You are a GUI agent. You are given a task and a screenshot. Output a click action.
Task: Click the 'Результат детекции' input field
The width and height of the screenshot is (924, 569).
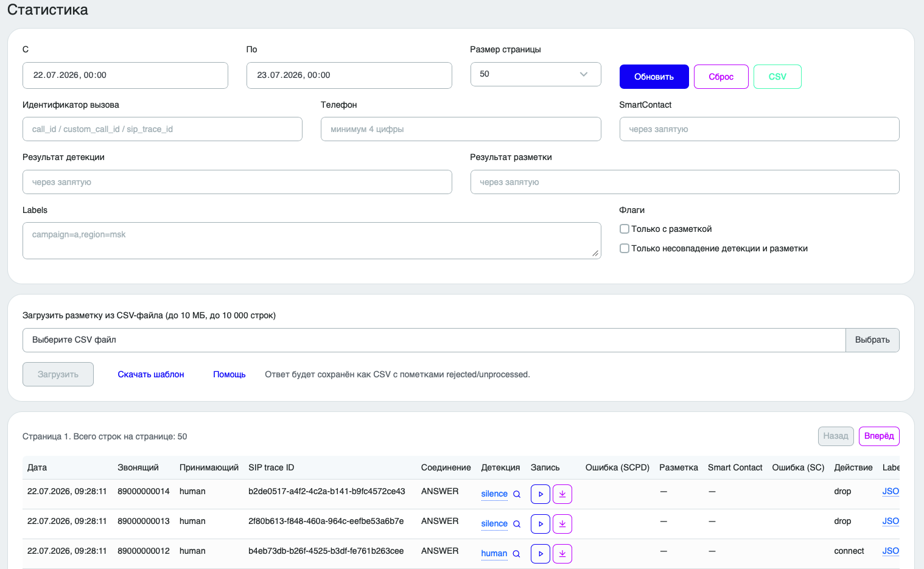[x=237, y=182]
